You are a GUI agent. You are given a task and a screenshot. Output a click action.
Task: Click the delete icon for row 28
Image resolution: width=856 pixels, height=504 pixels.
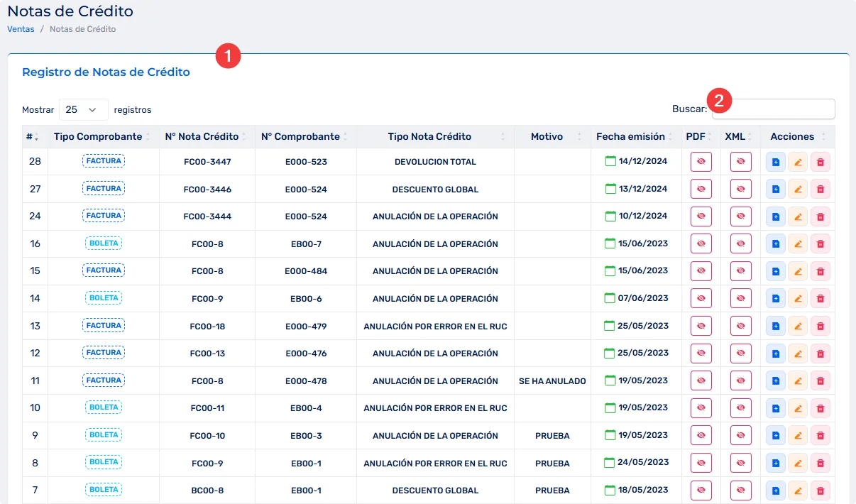pyautogui.click(x=820, y=163)
